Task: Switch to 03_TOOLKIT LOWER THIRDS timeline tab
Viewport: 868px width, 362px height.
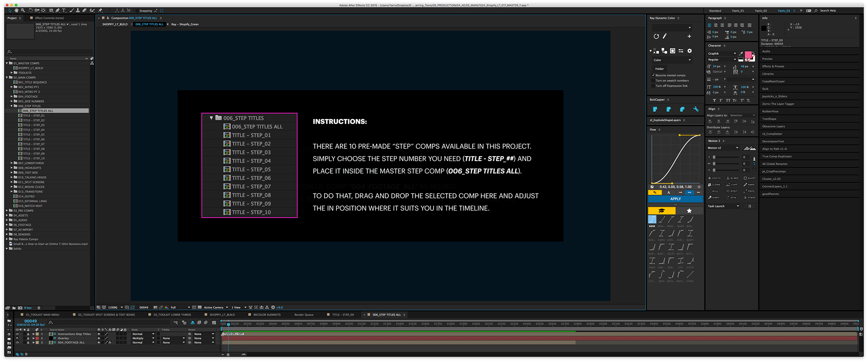Action: pos(172,314)
